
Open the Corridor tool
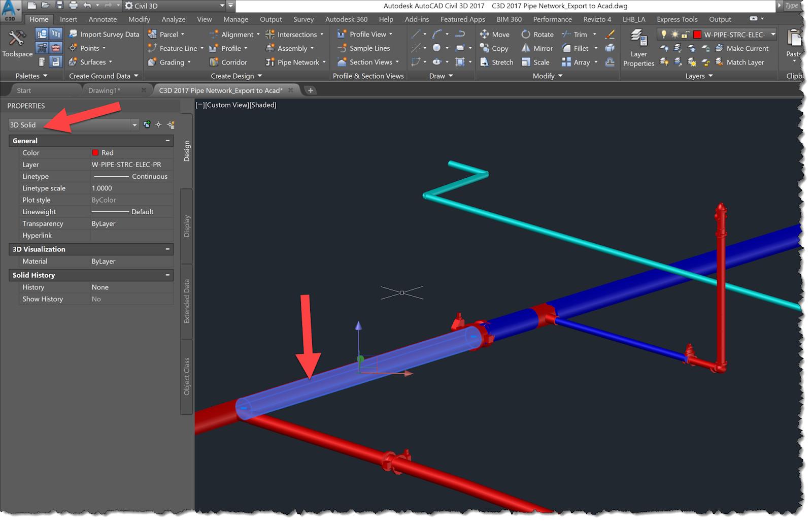click(228, 62)
